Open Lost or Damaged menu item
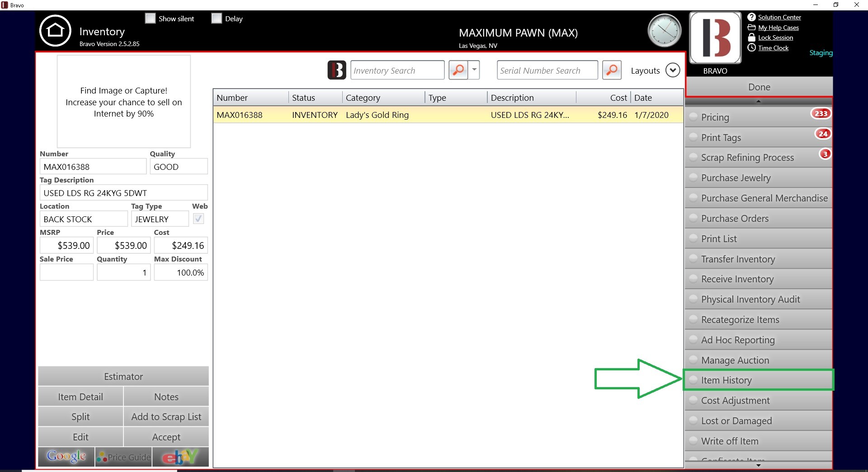 pos(759,421)
